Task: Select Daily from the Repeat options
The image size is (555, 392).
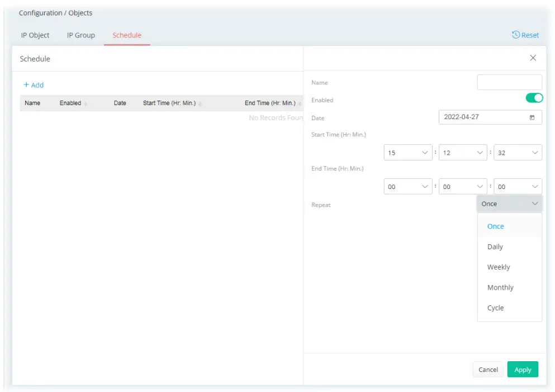Action: coord(495,246)
